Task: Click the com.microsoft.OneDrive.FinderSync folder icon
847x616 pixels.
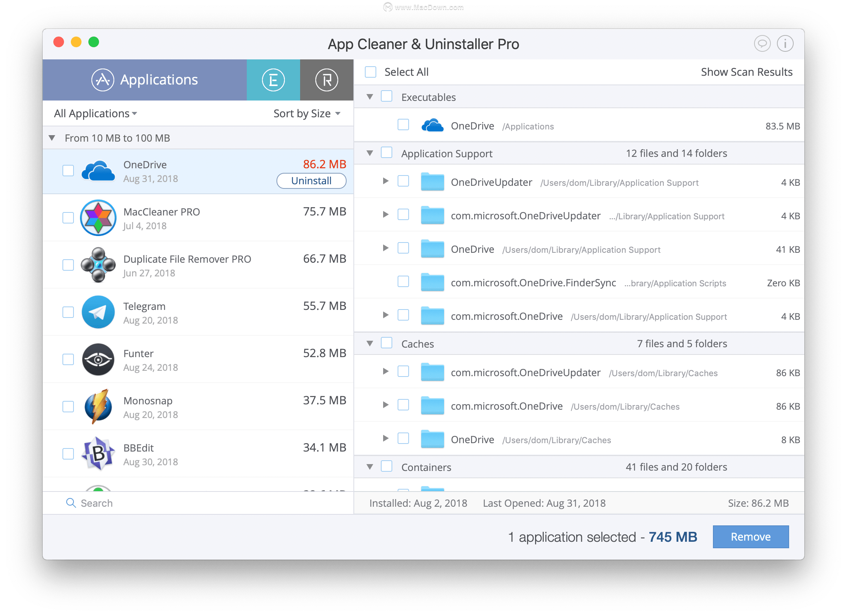Action: point(432,282)
